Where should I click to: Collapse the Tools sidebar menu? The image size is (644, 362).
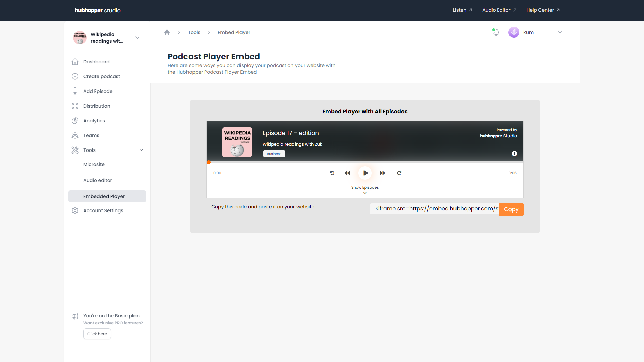pyautogui.click(x=141, y=150)
